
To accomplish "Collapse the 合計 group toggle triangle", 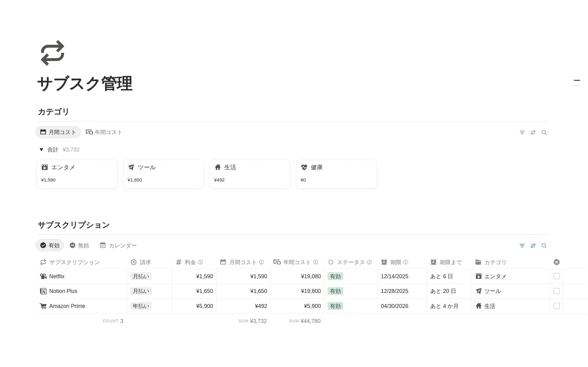I will [41, 150].
